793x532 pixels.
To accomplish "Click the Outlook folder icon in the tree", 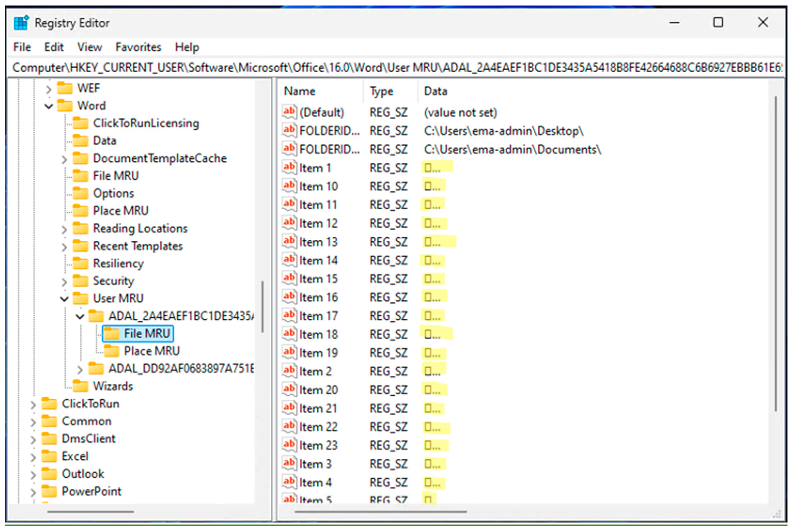I will click(x=49, y=474).
